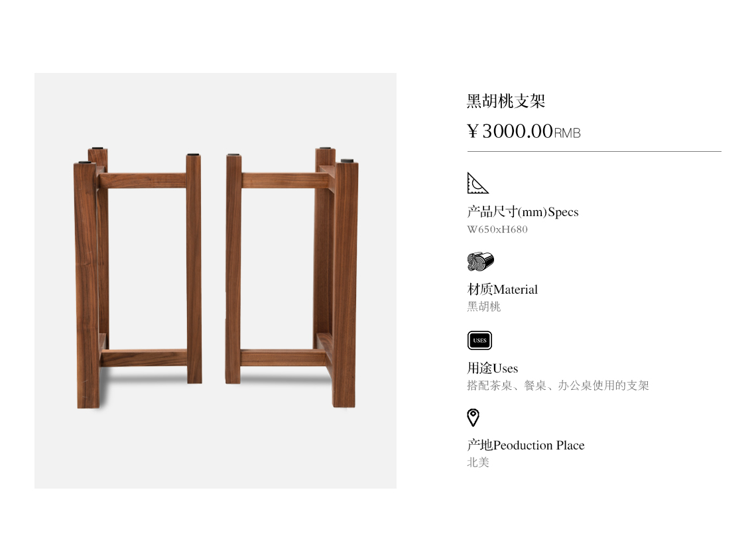Select the product title 黑胡桃支架
Viewport: 756px width, 535px height.
506,101
